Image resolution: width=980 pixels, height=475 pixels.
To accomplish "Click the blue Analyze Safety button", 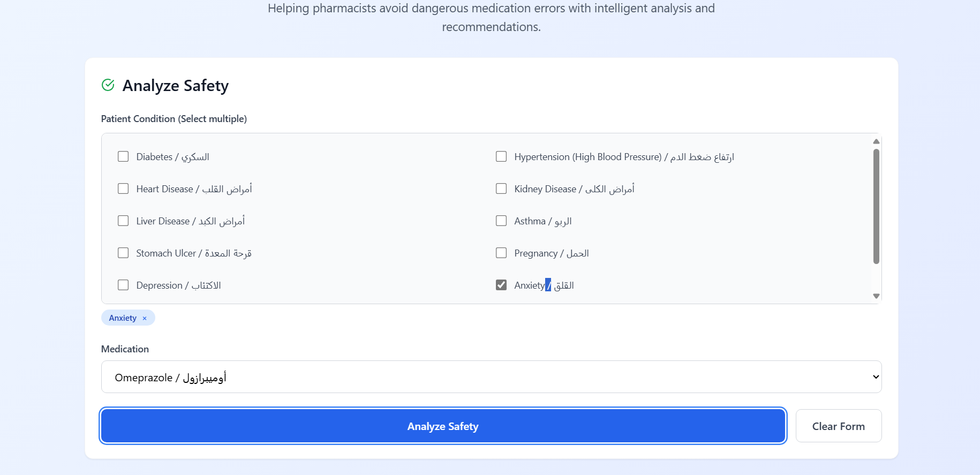I will pos(443,426).
